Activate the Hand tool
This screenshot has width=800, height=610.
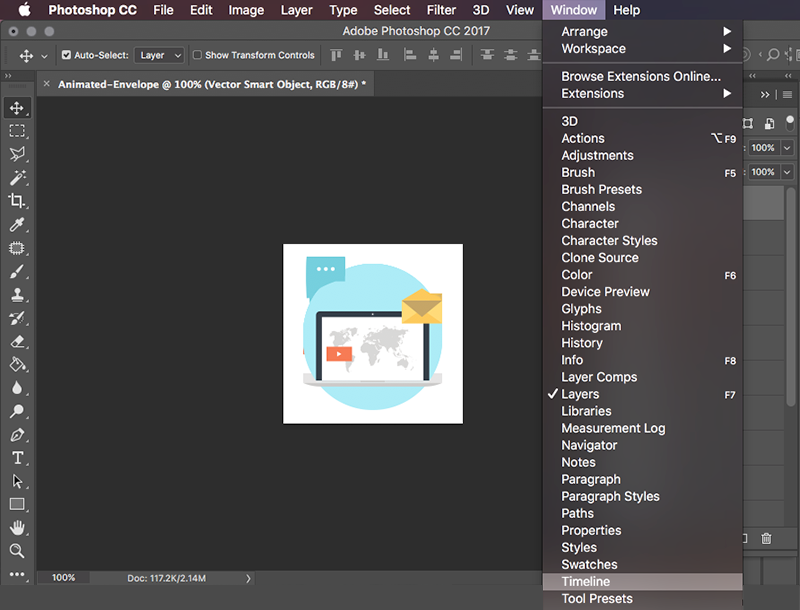(x=17, y=527)
